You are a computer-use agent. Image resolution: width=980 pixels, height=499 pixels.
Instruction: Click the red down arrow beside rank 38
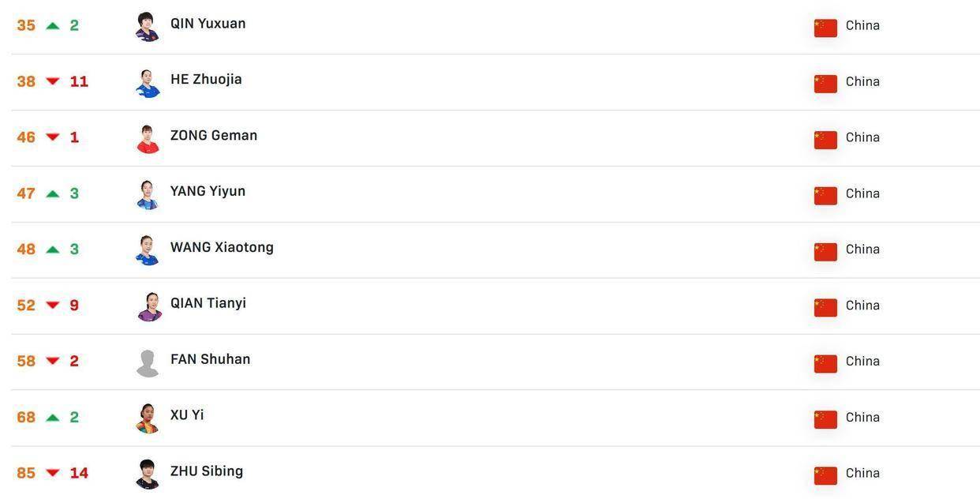pos(53,82)
